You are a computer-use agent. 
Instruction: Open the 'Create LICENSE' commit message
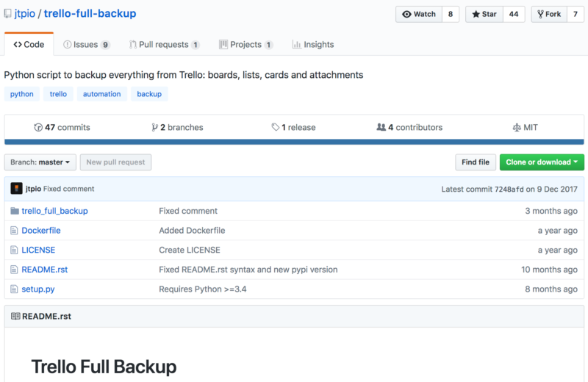190,250
